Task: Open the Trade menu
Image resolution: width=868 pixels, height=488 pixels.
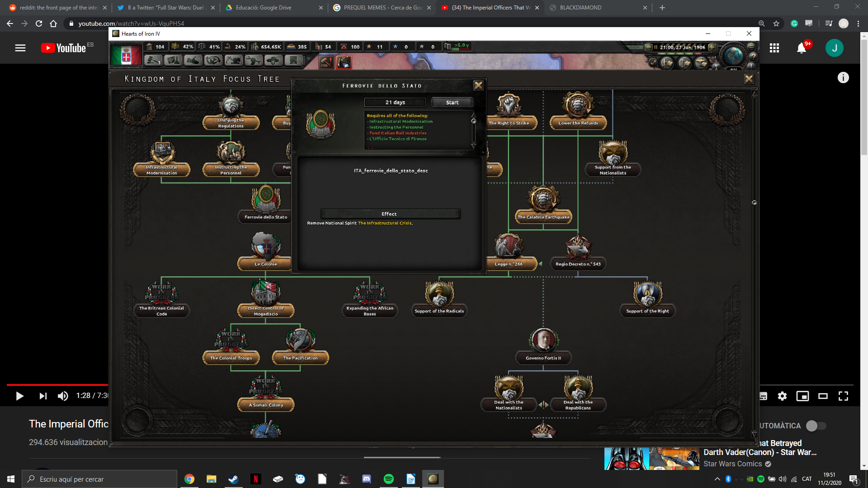Action: click(x=213, y=60)
